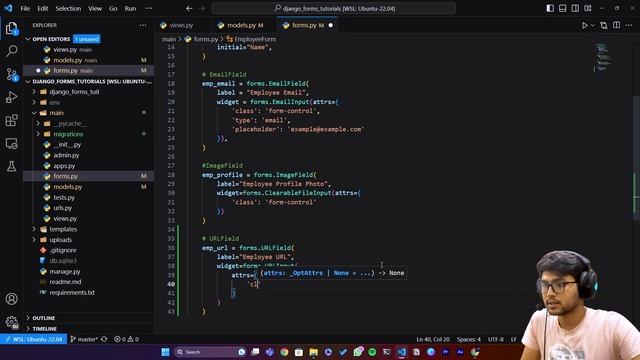640x360 pixels.
Task: Open the Windows Start menu
Action: pyautogui.click(x=165, y=352)
